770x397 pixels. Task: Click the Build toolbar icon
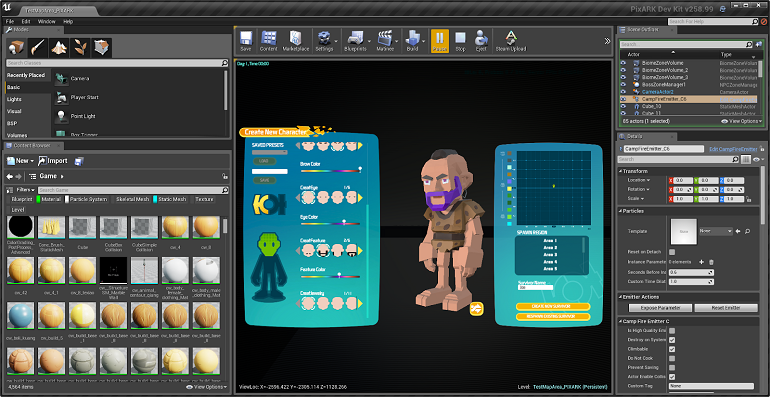tap(412, 40)
